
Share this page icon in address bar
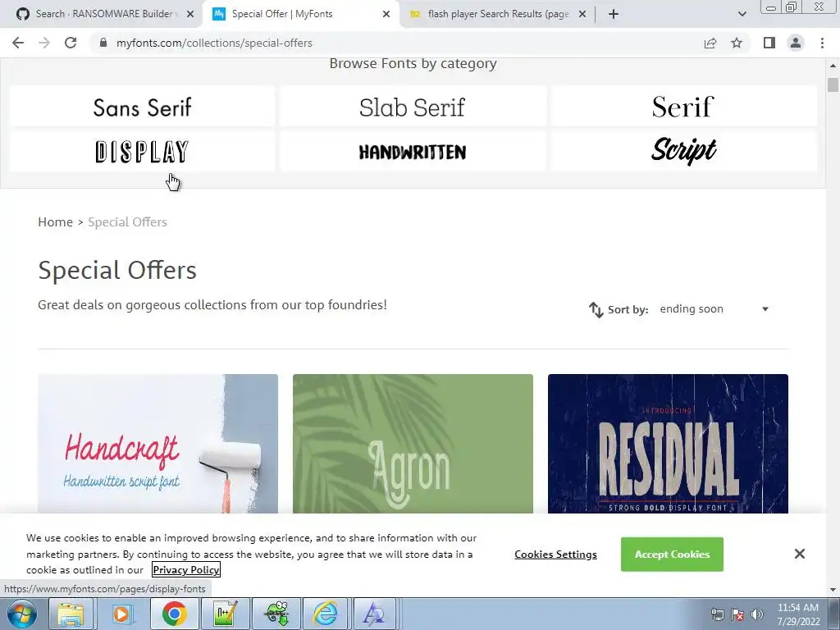pos(710,43)
